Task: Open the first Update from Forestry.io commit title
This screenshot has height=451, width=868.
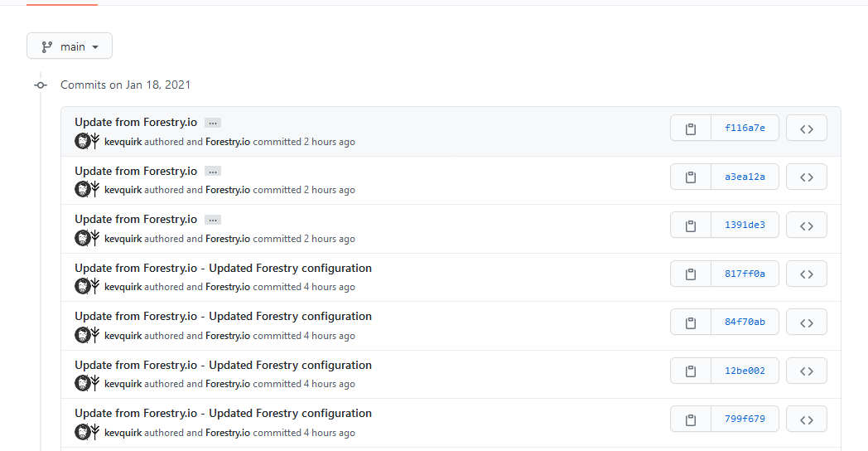Action: click(x=136, y=123)
